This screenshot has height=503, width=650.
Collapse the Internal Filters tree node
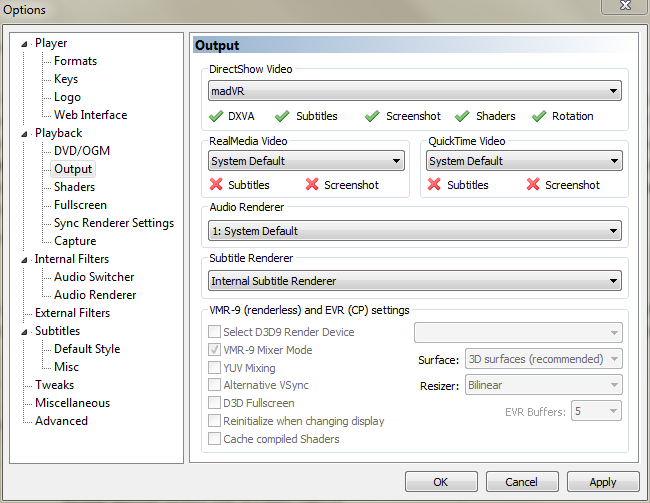point(27,259)
